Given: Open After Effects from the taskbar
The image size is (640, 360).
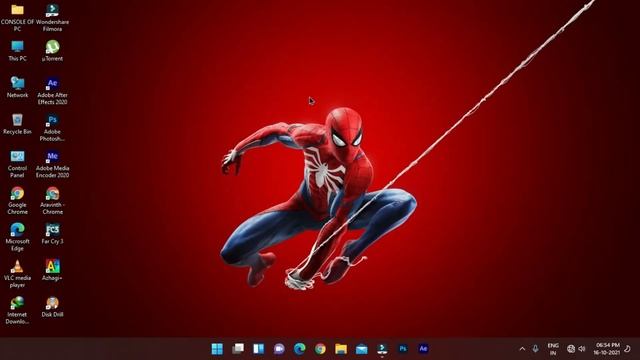Looking at the screenshot, I should pos(423,349).
